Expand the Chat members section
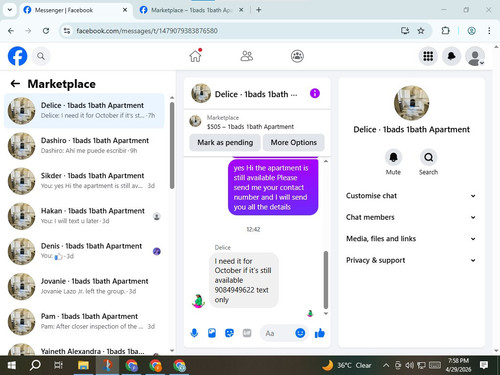500x375 pixels. coord(411,217)
